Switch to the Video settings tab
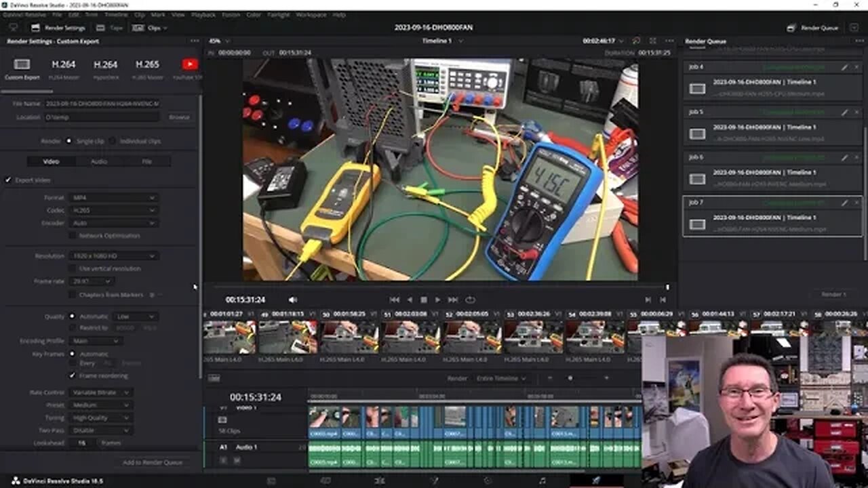The width and height of the screenshot is (868, 488). [52, 161]
